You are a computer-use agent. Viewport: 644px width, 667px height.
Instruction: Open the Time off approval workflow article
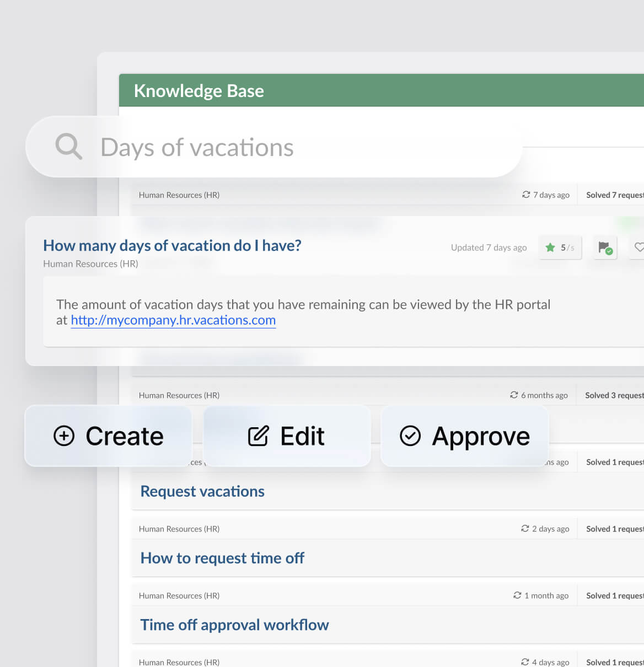pos(234,625)
